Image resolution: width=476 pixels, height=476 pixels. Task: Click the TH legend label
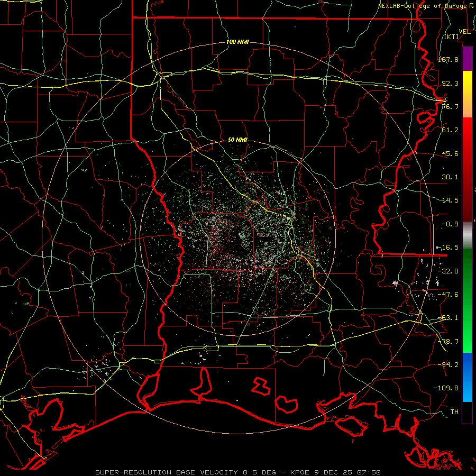click(x=454, y=411)
